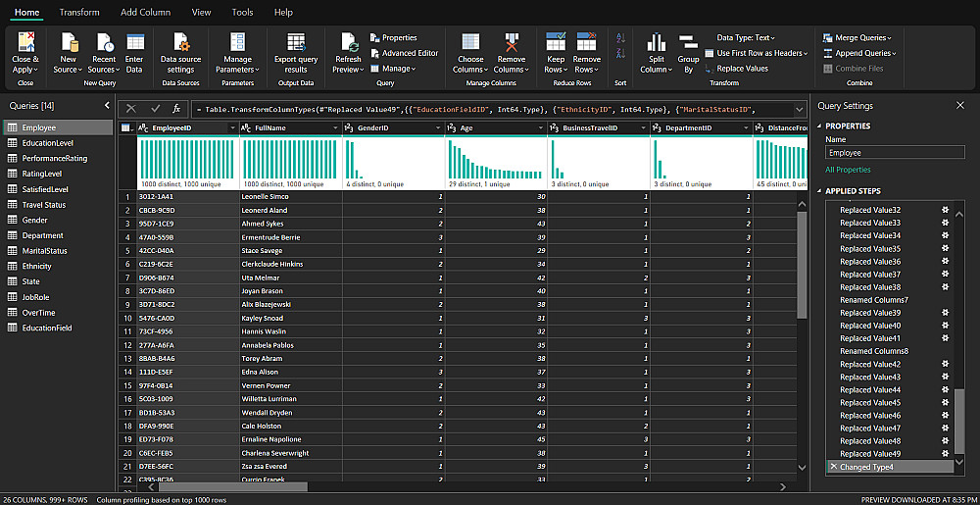Image resolution: width=980 pixels, height=505 pixels.
Task: Switch to the Transform ribbon tab
Action: point(79,13)
